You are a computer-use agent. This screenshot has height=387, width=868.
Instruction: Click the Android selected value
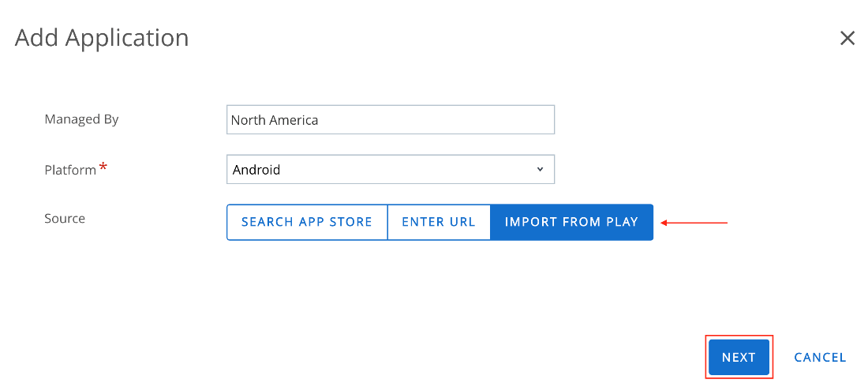click(x=256, y=170)
